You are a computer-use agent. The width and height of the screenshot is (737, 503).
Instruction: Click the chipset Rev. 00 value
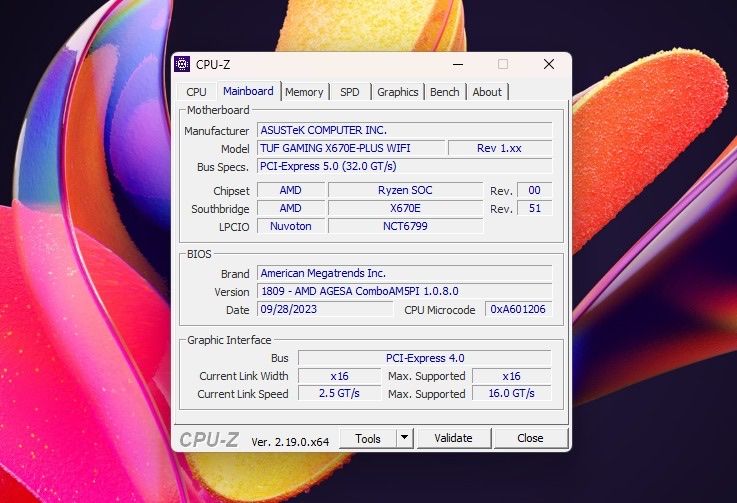tap(534, 190)
